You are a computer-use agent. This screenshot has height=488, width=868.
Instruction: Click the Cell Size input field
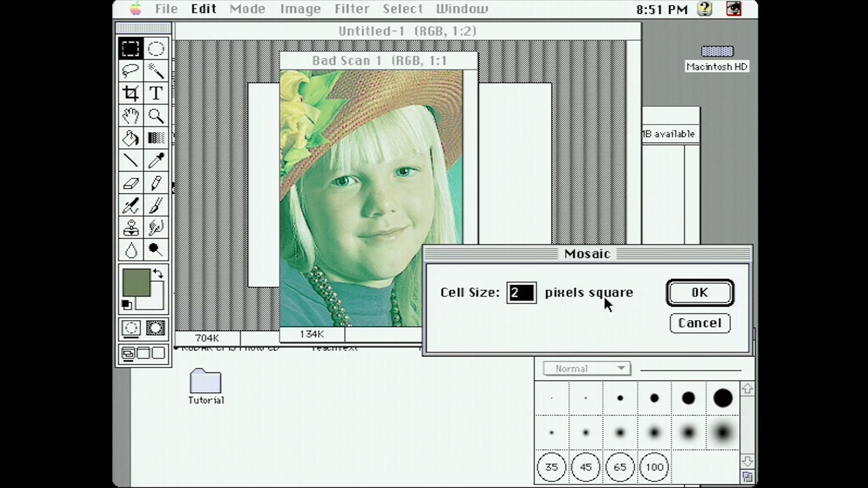tap(521, 293)
